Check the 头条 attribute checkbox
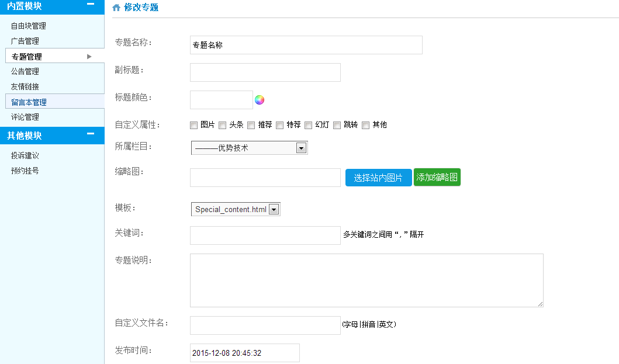Image resolution: width=619 pixels, height=364 pixels. coord(223,125)
